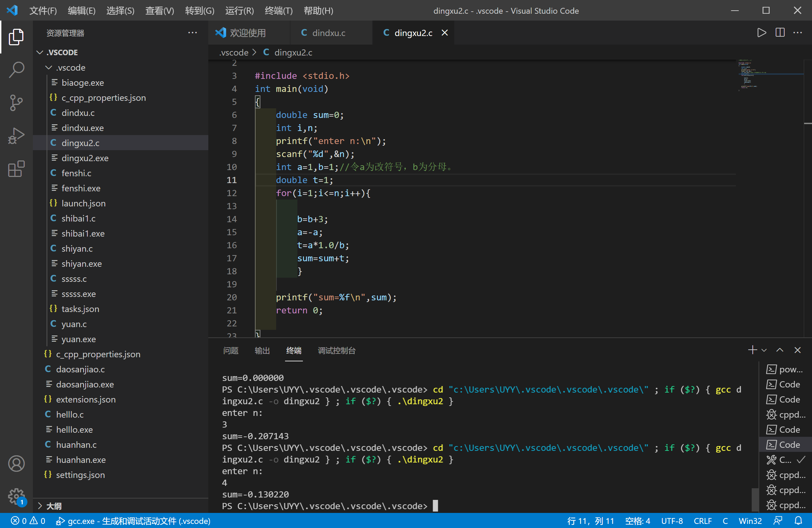Open the Extensions view

(x=16, y=168)
